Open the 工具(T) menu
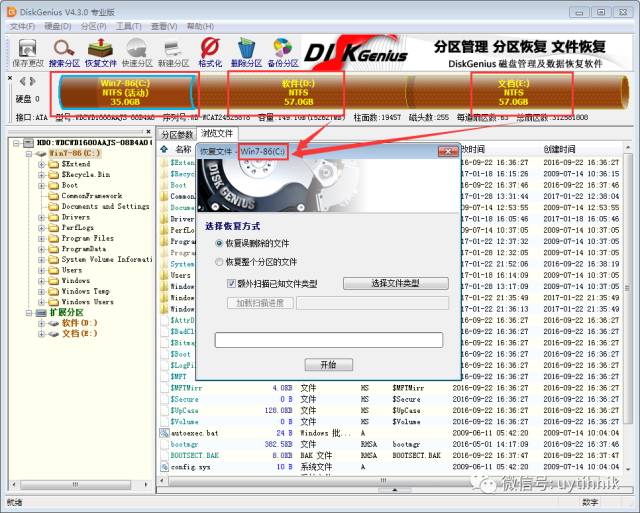 (129, 27)
